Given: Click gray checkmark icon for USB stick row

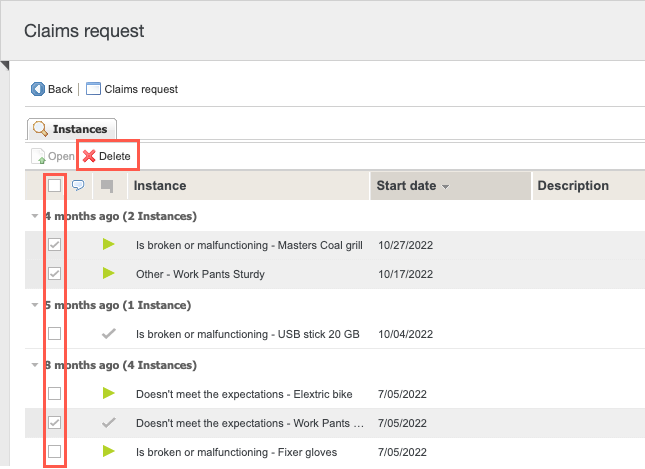Looking at the screenshot, I should tap(109, 333).
